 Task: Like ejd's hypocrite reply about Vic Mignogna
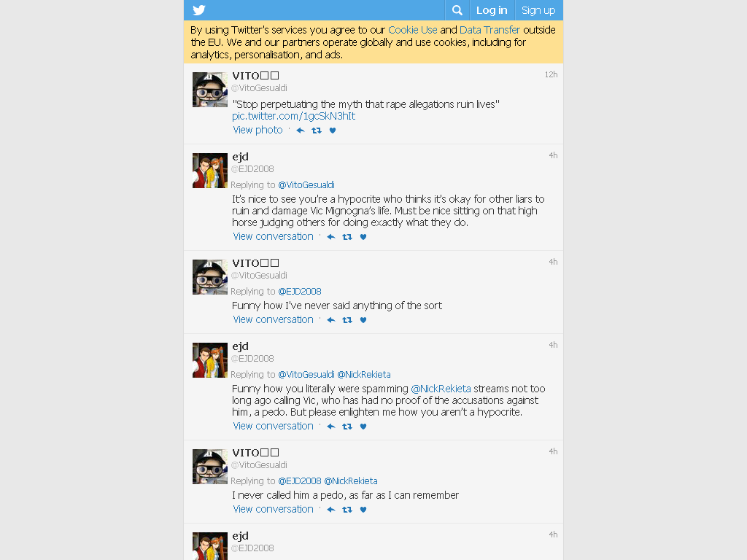point(363,237)
